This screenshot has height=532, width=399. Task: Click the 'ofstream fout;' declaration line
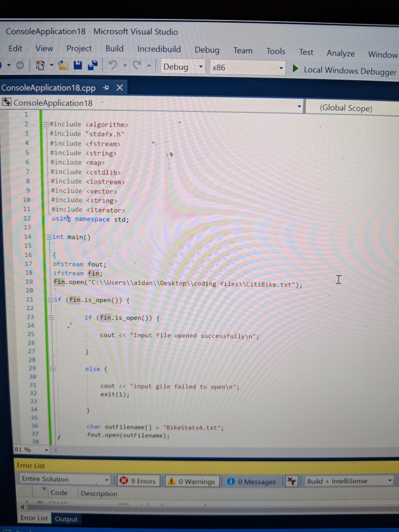coord(79,264)
